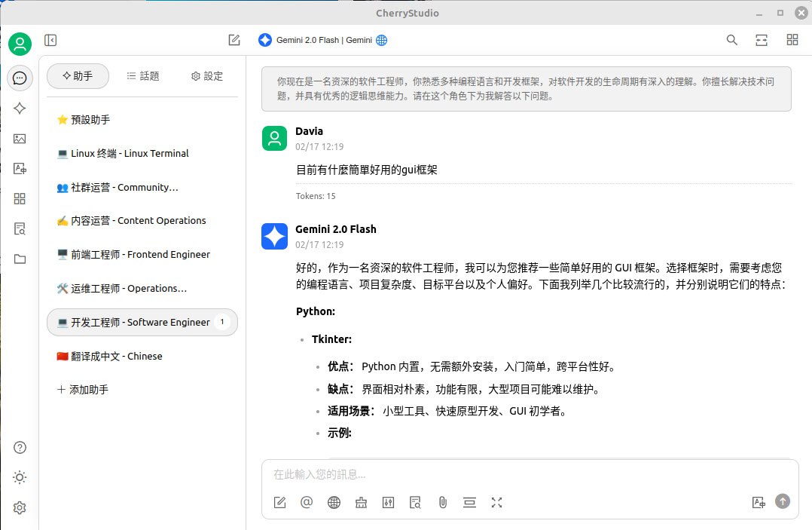Screen dimensions: 812x530
Task: Open mini apps grid icon in sidebar
Action: [20, 198]
